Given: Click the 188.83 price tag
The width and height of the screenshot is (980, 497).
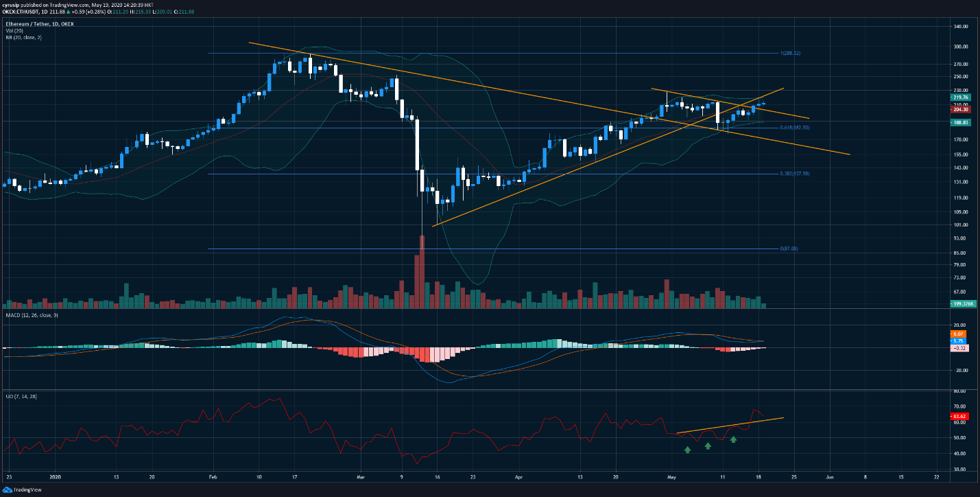Looking at the screenshot, I should click(x=960, y=122).
